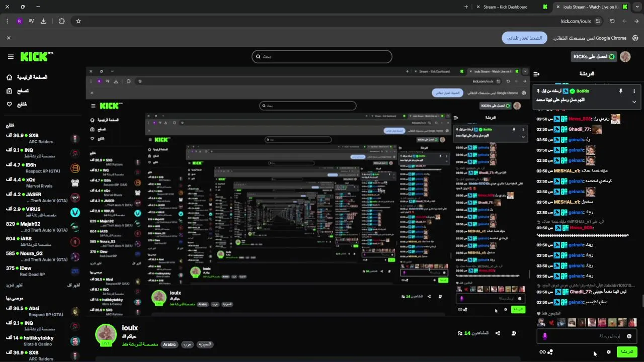Open Chrome extensions puzzle icon
Image resolution: width=644 pixels, height=362 pixels.
pyautogui.click(x=62, y=21)
